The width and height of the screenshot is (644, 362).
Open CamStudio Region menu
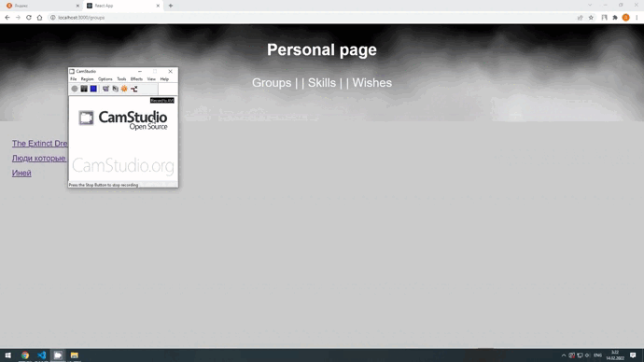(x=87, y=78)
